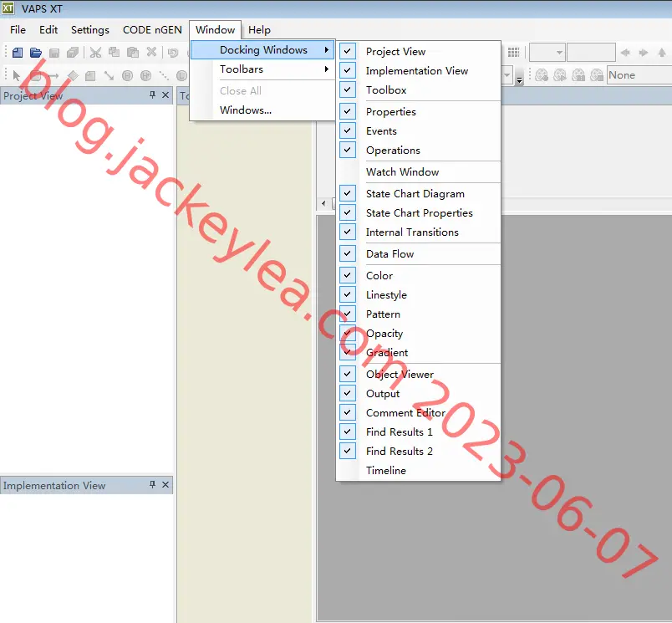This screenshot has height=623, width=672.
Task: Click the None text field
Action: [639, 75]
